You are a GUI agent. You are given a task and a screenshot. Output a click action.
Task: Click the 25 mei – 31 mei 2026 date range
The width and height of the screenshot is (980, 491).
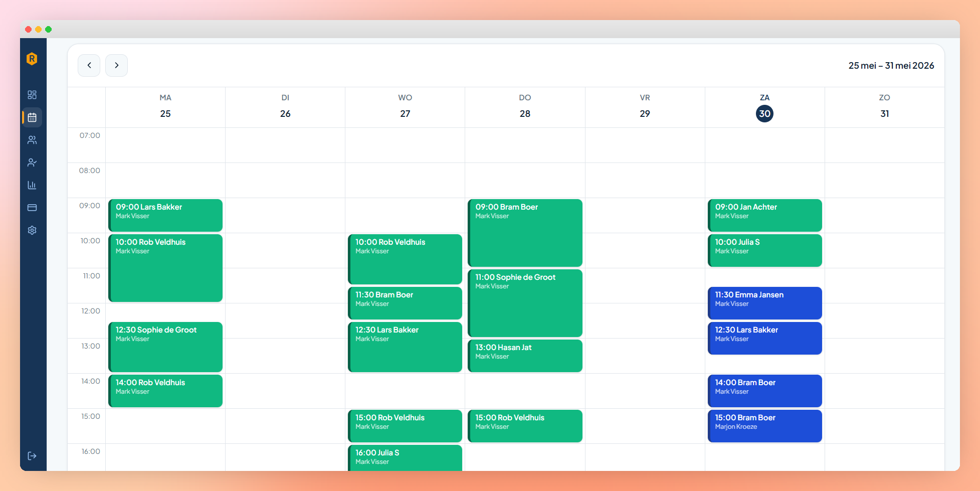click(891, 66)
